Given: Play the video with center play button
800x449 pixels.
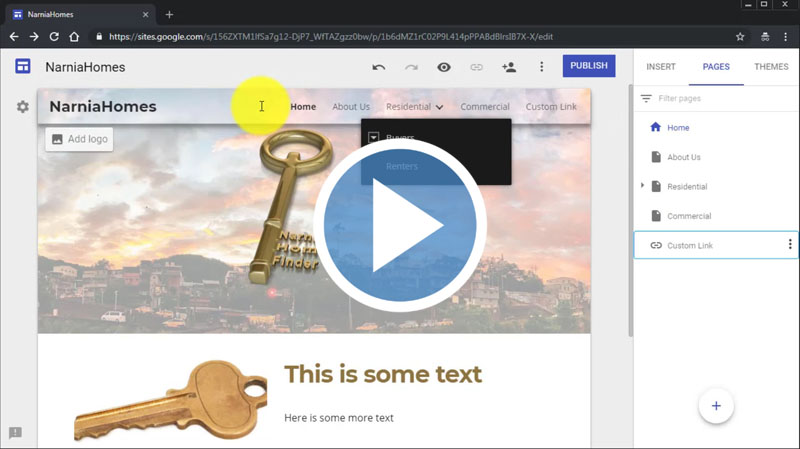Looking at the screenshot, I should pyautogui.click(x=400, y=226).
